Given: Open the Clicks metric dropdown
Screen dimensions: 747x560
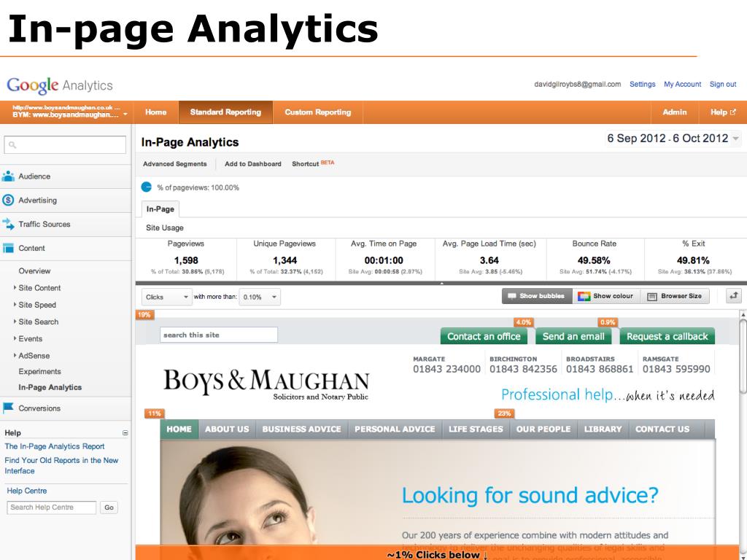Looking at the screenshot, I should point(166,297).
